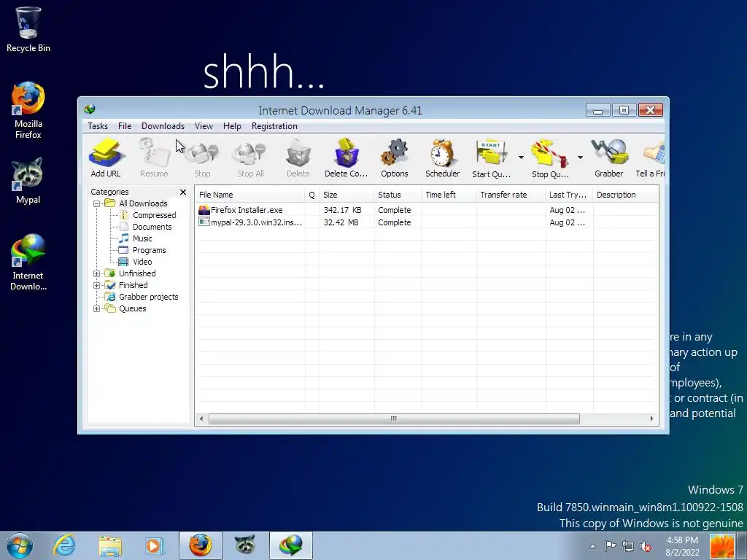
Task: Expand the Queues tree node
Action: tap(97, 308)
